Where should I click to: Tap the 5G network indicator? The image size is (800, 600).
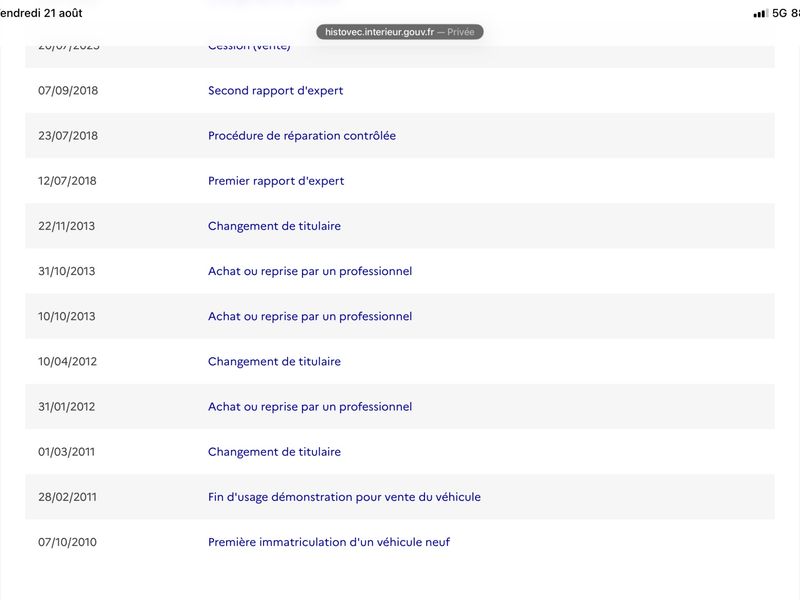[x=779, y=13]
